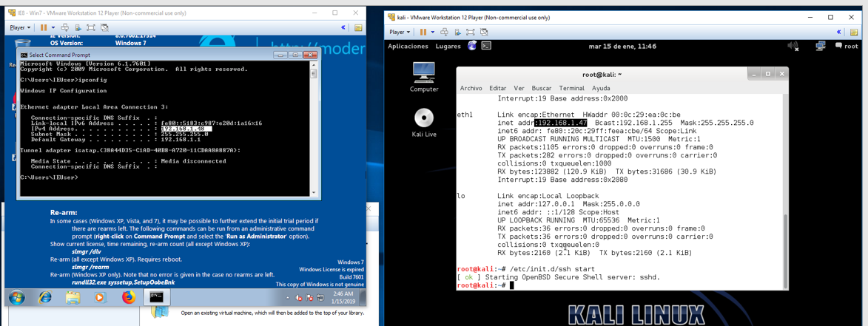The image size is (868, 326).
Task: Open Aplicaciones menu in Kali panel
Action: tap(408, 47)
